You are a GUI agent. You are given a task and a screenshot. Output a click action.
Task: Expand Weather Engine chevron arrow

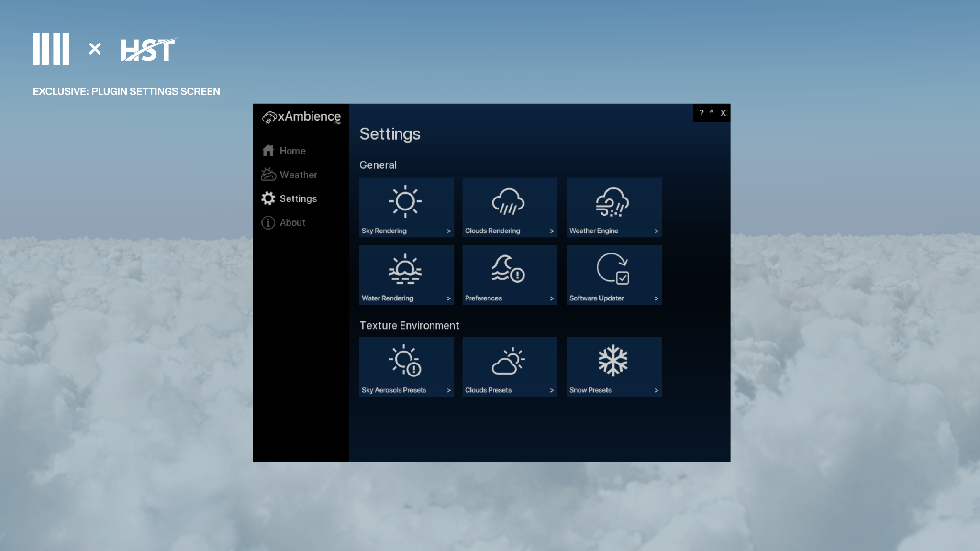[x=656, y=231]
